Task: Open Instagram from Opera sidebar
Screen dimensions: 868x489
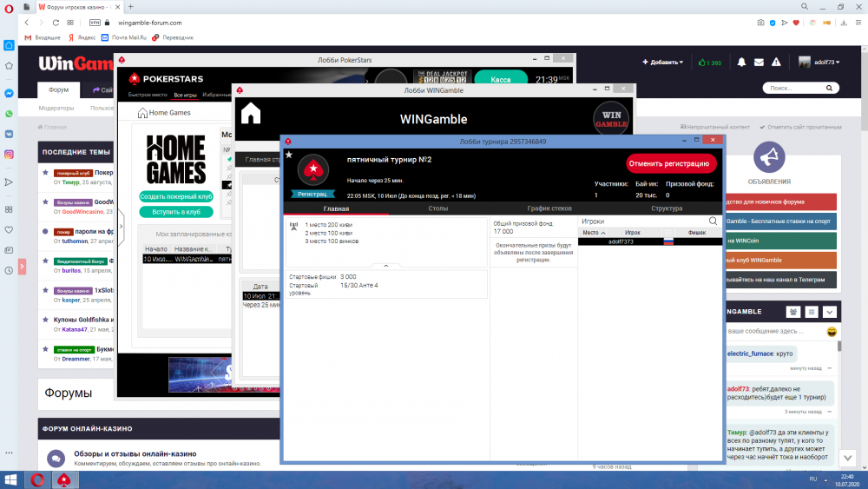Action: [x=9, y=155]
